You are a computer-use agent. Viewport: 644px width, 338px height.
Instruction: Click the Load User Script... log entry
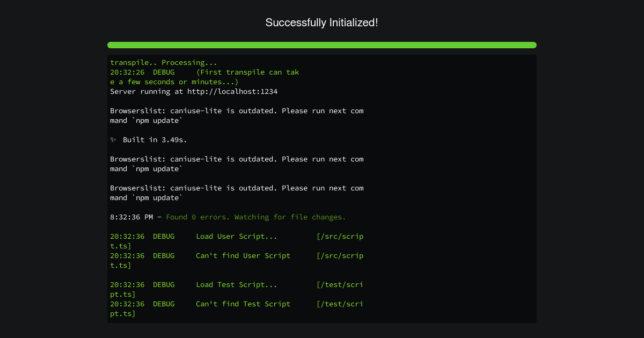(237, 237)
